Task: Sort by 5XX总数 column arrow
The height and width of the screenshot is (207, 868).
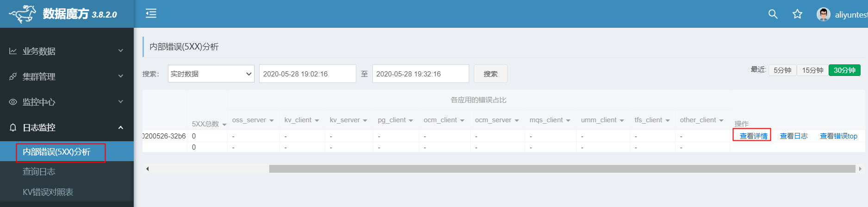Action: pyautogui.click(x=224, y=125)
